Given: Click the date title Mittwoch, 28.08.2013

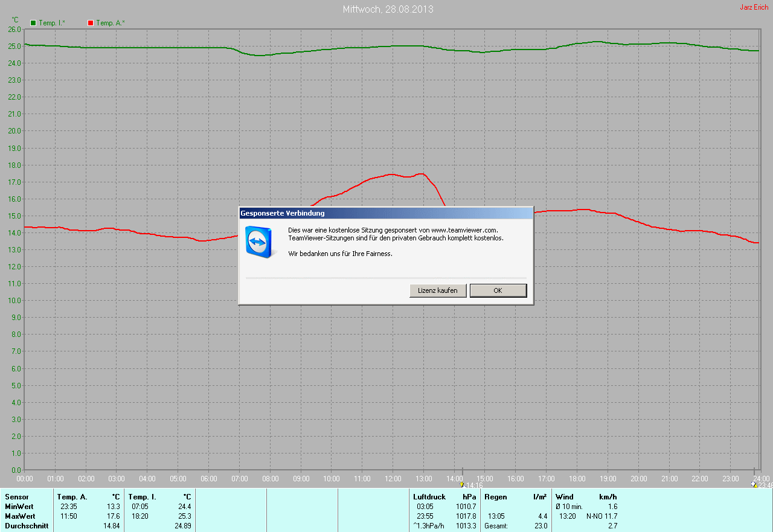Looking at the screenshot, I should [388, 10].
